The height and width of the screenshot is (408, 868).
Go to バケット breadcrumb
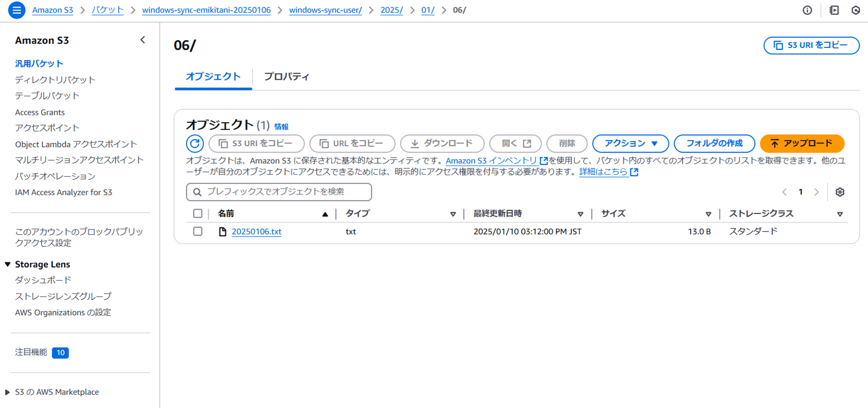point(108,10)
